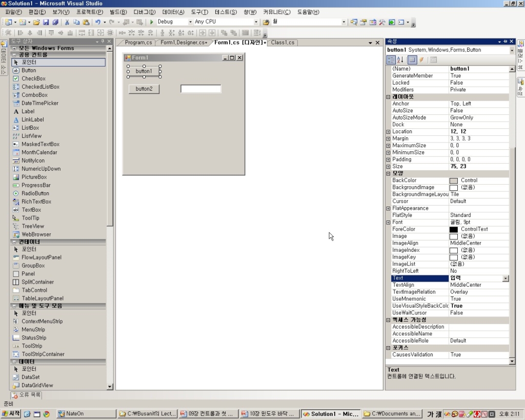Image resolution: width=525 pixels, height=420 pixels.
Task: Open the find combo box dropdown arrow
Action: [x=344, y=22]
